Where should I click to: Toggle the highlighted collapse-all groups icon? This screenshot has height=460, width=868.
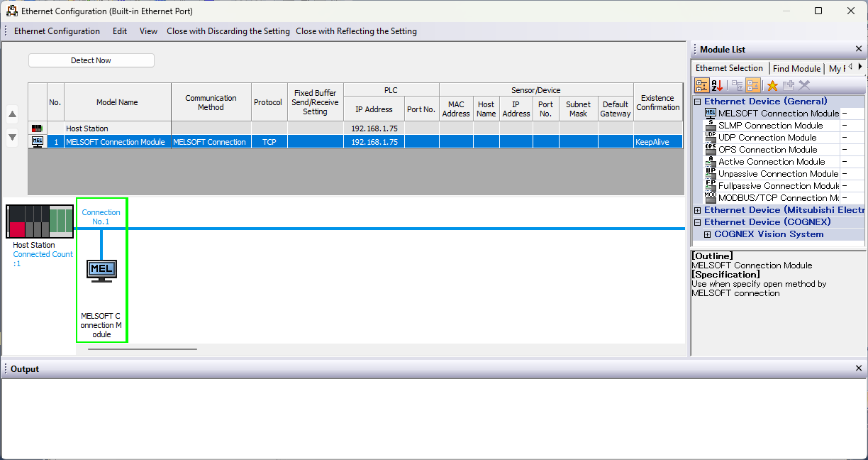point(752,85)
